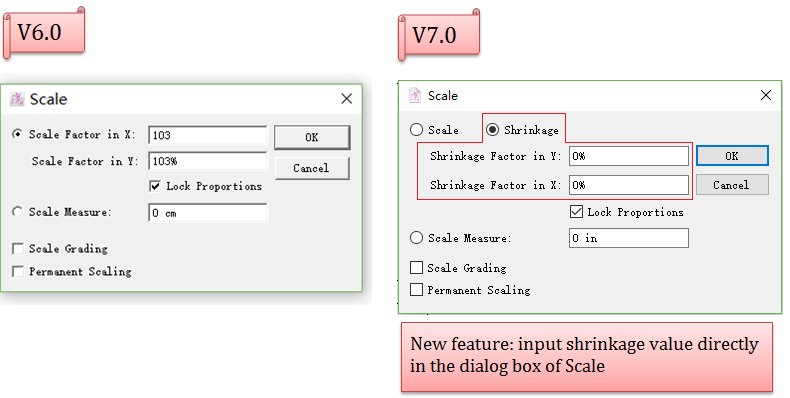Choose Scale Measure radio in V7.0 dialog
The height and width of the screenshot is (398, 790).
click(416, 238)
